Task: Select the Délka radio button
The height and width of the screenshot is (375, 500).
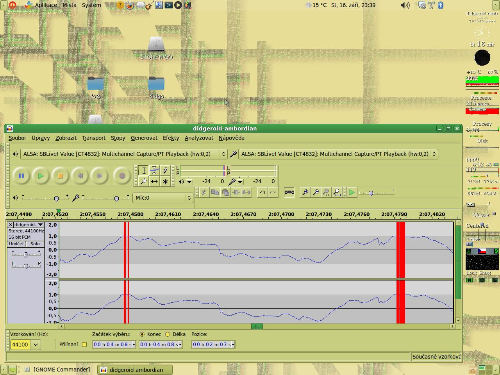Action: click(168, 334)
